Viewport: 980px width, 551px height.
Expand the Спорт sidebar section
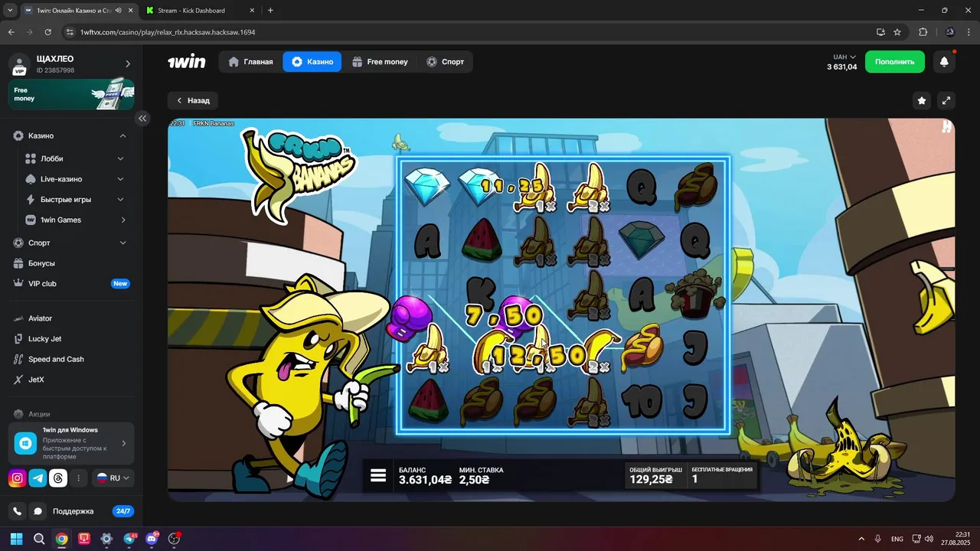tap(122, 243)
